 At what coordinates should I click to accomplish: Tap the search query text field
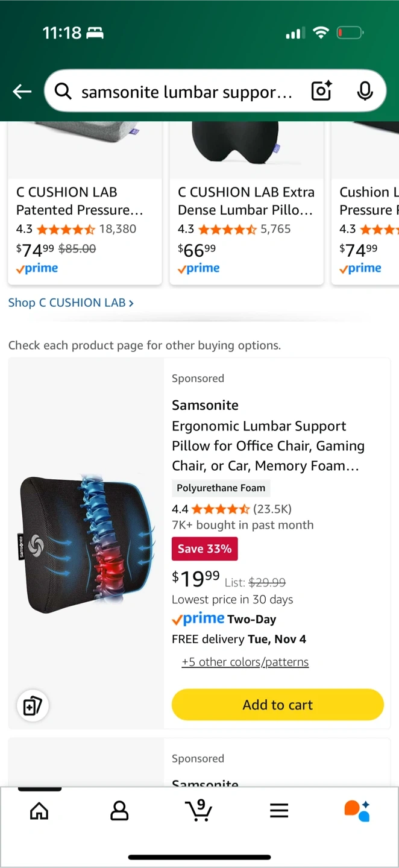tap(187, 92)
